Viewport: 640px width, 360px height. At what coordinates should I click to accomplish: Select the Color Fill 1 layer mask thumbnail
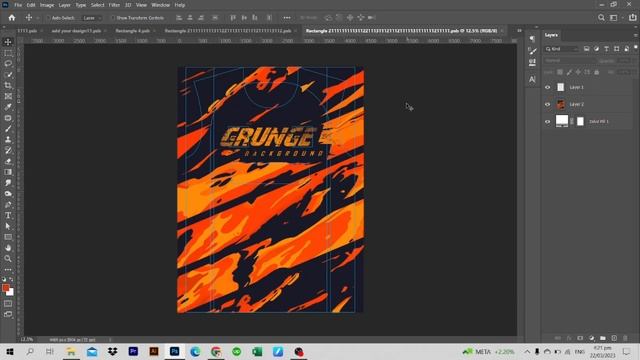(x=580, y=121)
